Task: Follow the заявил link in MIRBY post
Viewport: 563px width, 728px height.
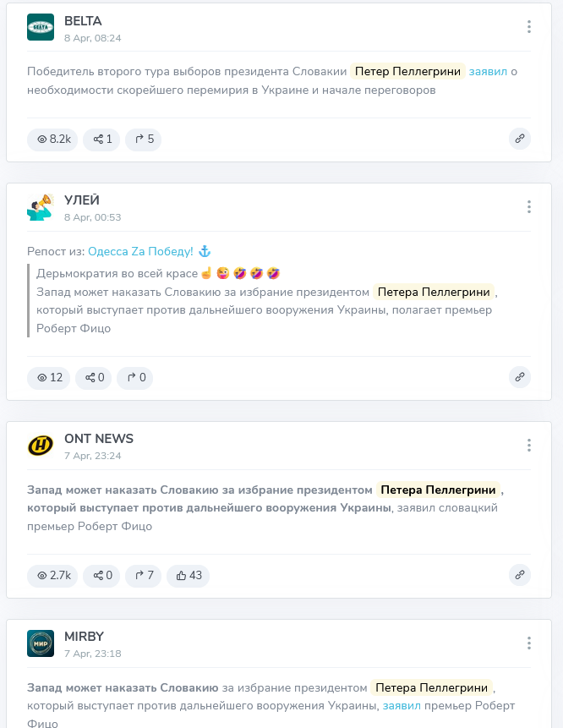Action: 402,706
